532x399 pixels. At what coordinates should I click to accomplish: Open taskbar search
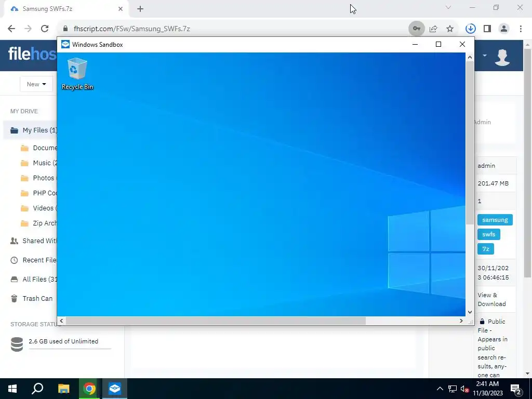point(37,389)
